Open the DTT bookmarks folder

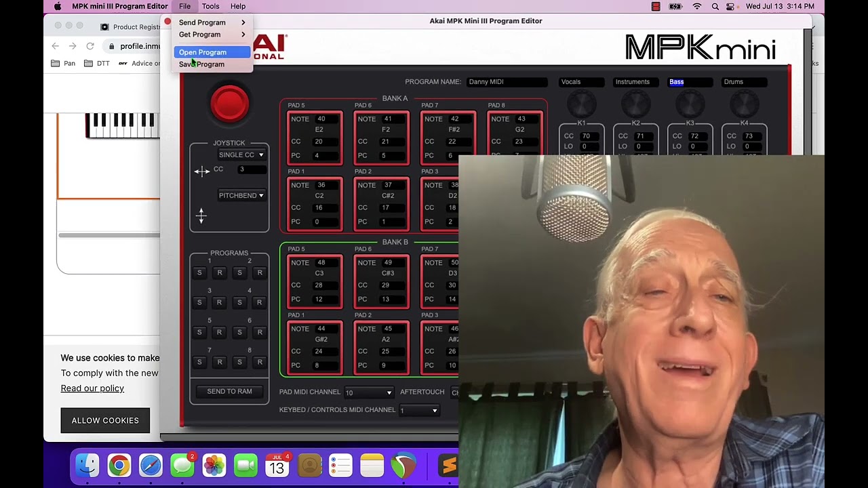(97, 63)
